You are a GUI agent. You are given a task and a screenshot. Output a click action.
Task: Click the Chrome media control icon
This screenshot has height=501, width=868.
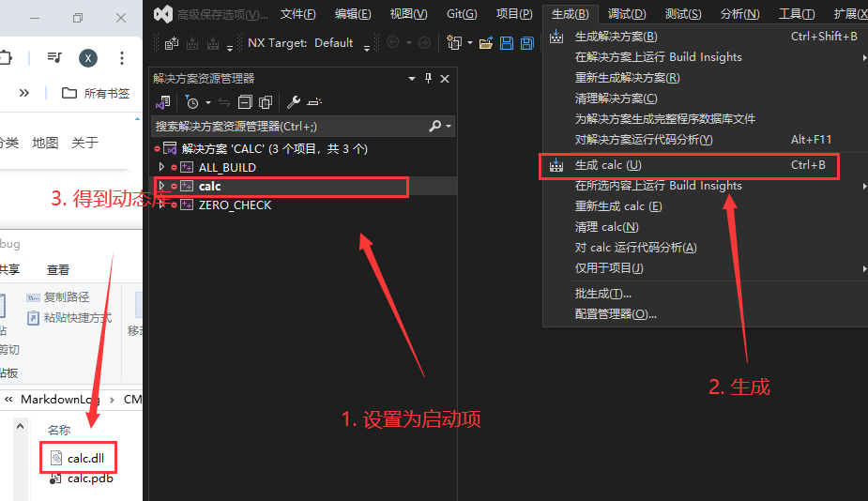click(x=56, y=57)
